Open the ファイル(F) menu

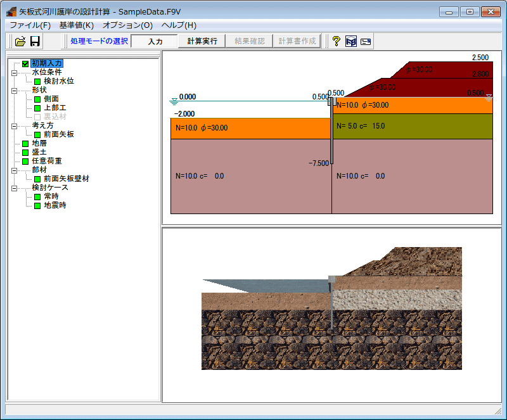(x=30, y=25)
